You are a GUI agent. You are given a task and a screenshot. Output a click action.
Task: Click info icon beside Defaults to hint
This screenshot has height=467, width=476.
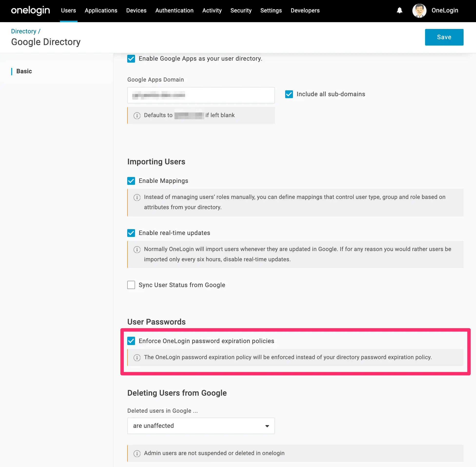pyautogui.click(x=137, y=115)
